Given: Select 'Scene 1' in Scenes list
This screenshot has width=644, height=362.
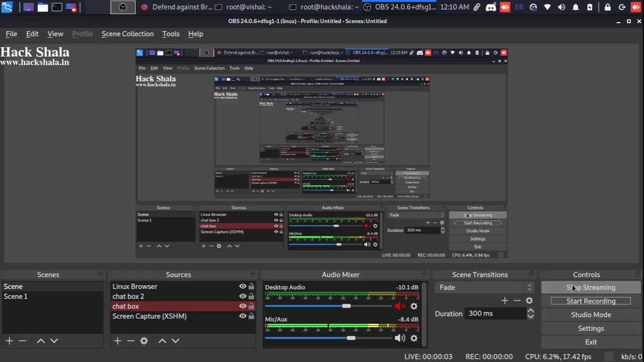Looking at the screenshot, I should pyautogui.click(x=52, y=296).
